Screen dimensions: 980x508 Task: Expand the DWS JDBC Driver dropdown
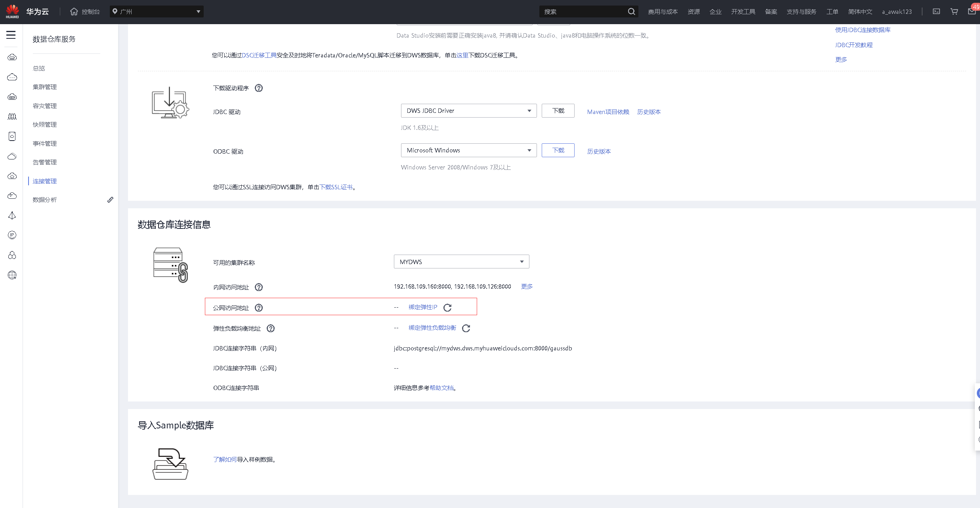point(468,111)
